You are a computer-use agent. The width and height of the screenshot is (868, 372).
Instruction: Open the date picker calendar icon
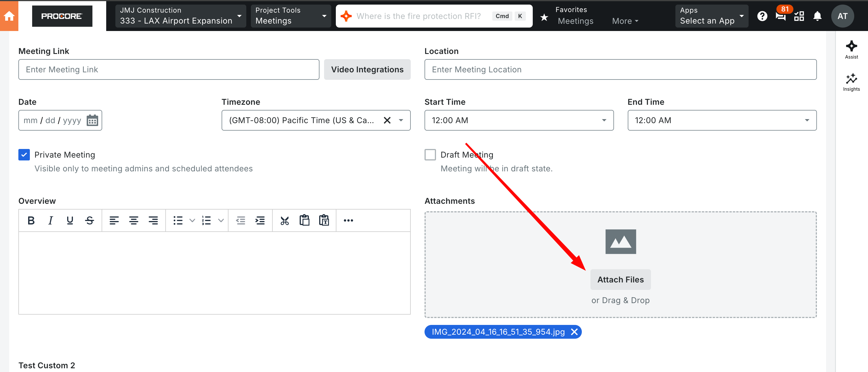tap(92, 120)
